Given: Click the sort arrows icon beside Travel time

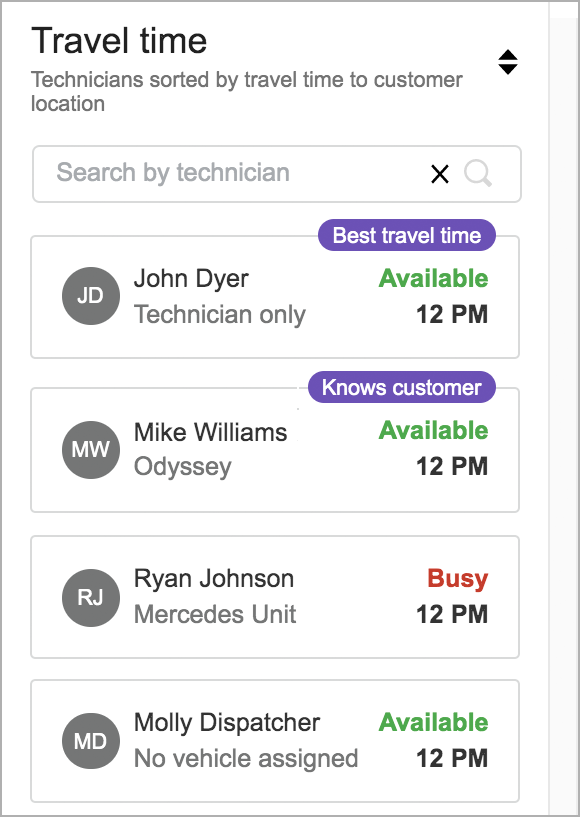Looking at the screenshot, I should [508, 63].
